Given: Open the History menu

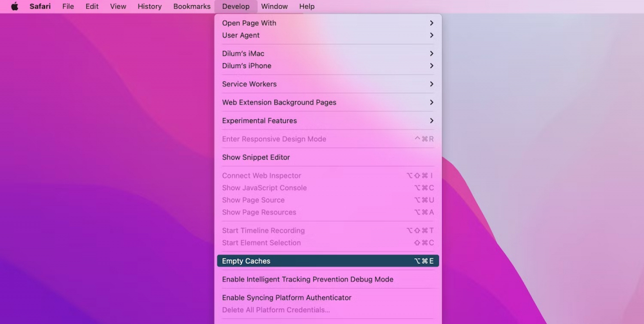Looking at the screenshot, I should pos(149,6).
